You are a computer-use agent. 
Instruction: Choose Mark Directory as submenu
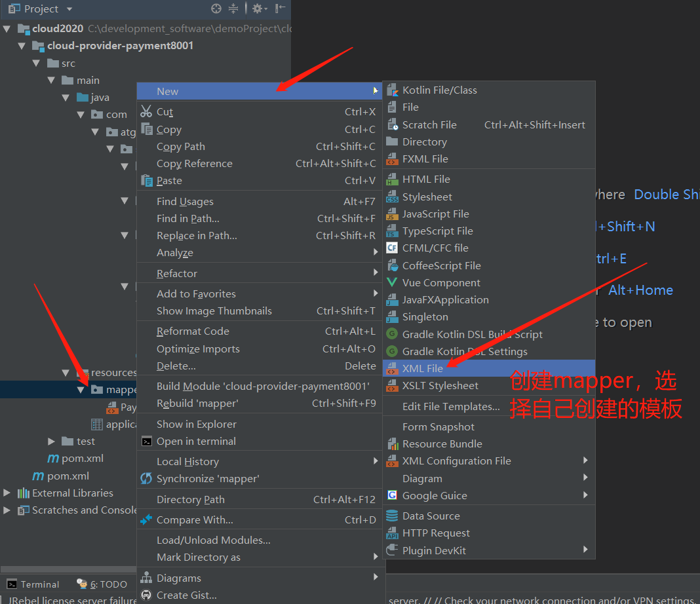tap(260, 557)
